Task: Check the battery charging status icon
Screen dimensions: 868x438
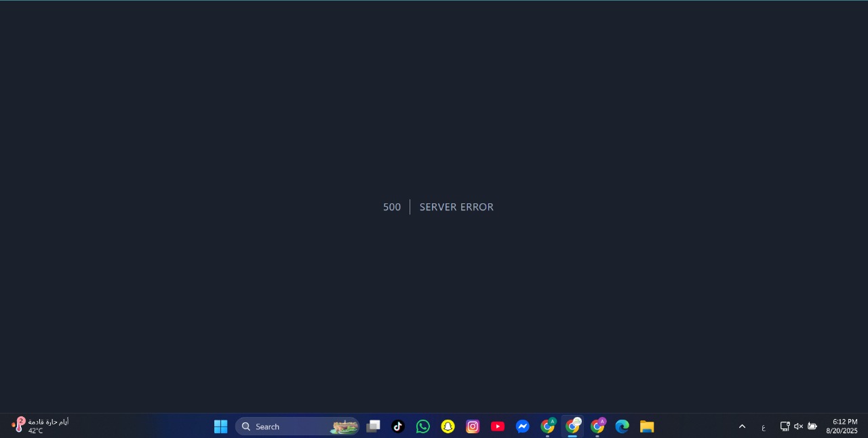Action: tap(812, 426)
